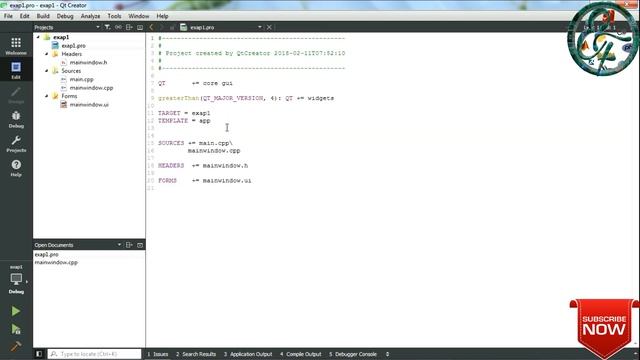
Task: Select the Headers folder row
Action: point(71,54)
